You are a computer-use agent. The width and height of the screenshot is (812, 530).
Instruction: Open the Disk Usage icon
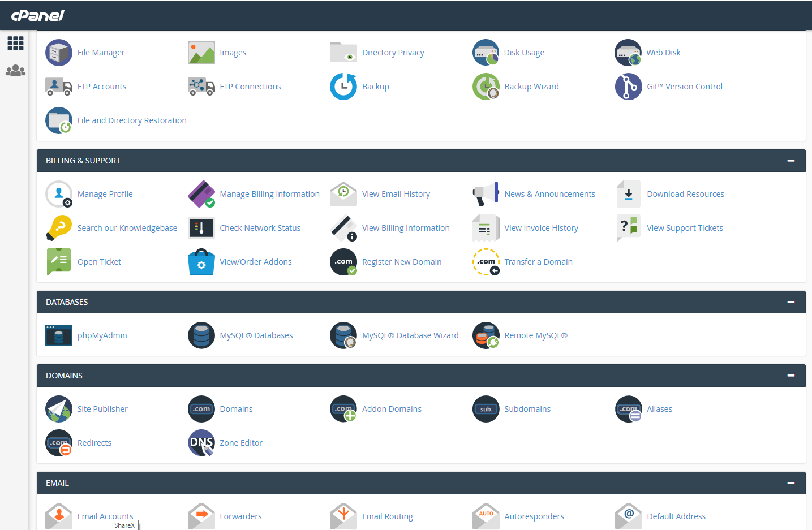486,53
